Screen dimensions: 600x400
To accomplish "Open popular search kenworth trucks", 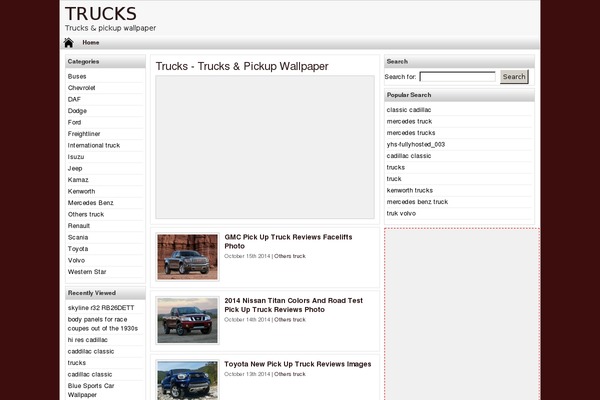I will (x=409, y=190).
